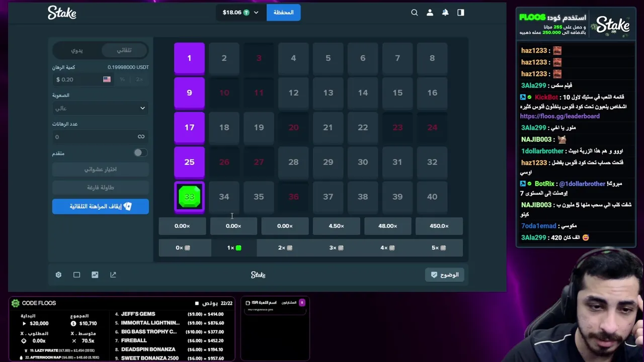Open the difficulty (الصعوبة) dropdown
Screen dimensions: 644x362
pos(101,108)
